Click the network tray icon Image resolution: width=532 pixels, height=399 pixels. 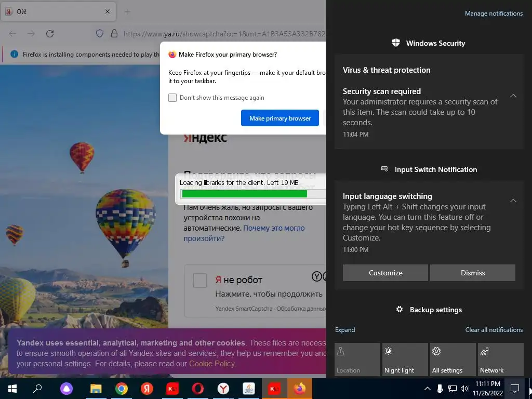(453, 389)
